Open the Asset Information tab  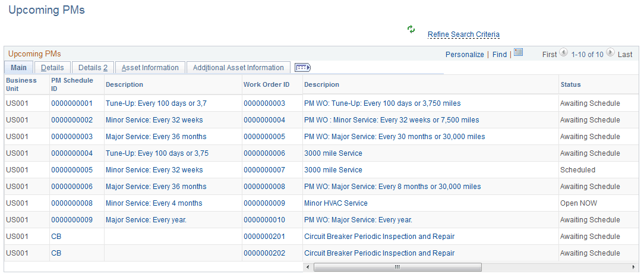(150, 67)
